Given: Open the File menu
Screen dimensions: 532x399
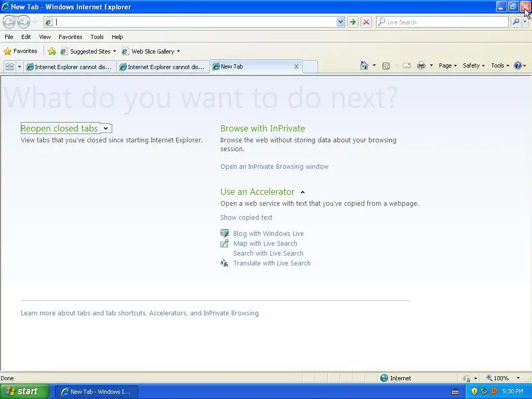Looking at the screenshot, I should [9, 37].
